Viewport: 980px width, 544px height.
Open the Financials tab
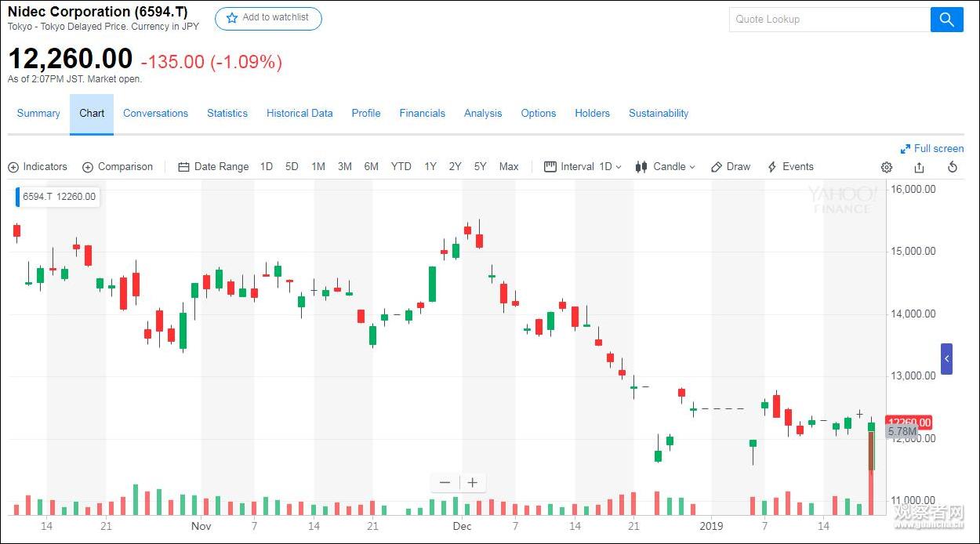click(x=422, y=114)
